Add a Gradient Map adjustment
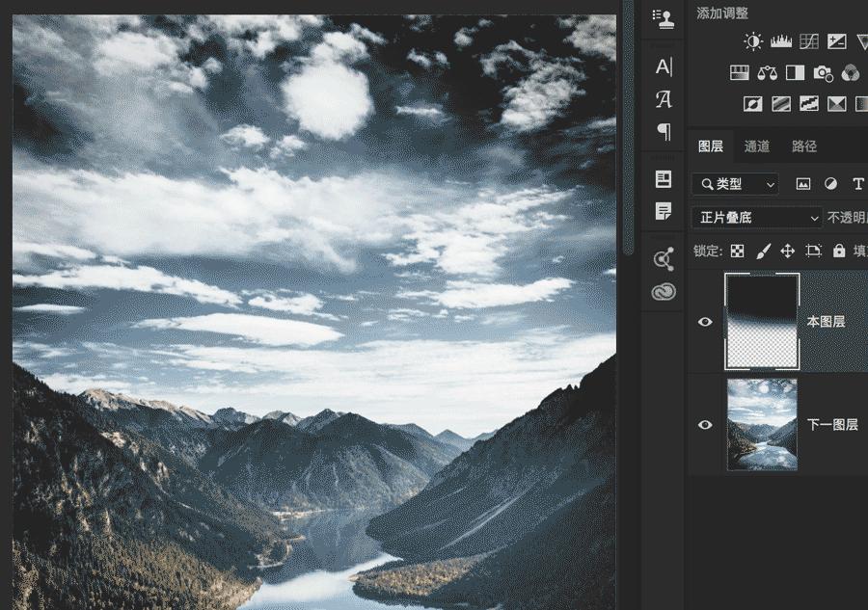This screenshot has height=610, width=868. [x=862, y=104]
